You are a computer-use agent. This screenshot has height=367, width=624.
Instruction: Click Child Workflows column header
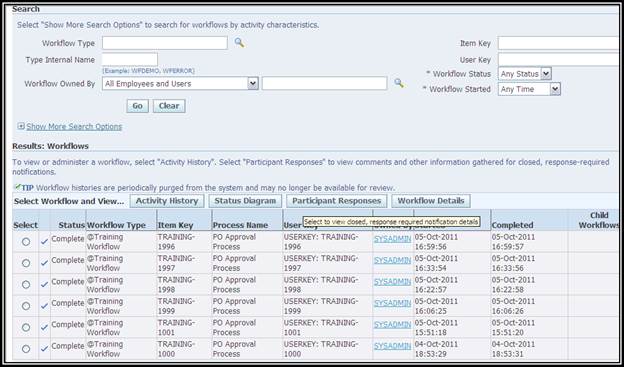pyautogui.click(x=599, y=220)
